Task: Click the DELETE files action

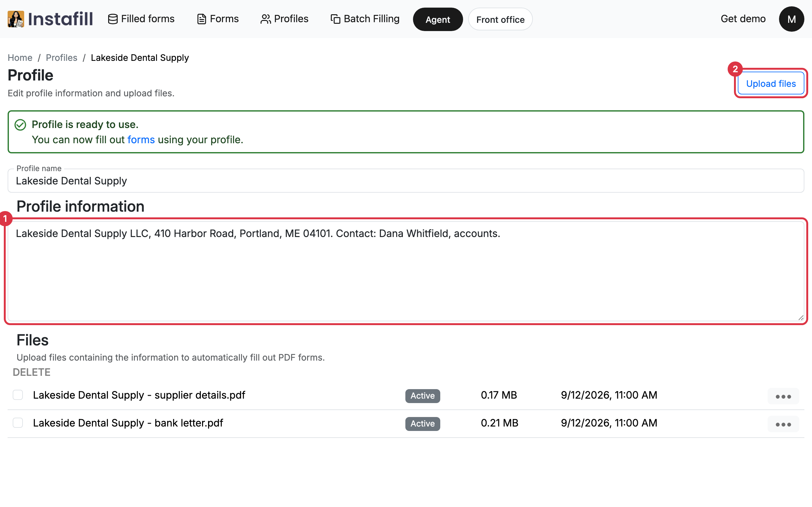Action: 31,372
